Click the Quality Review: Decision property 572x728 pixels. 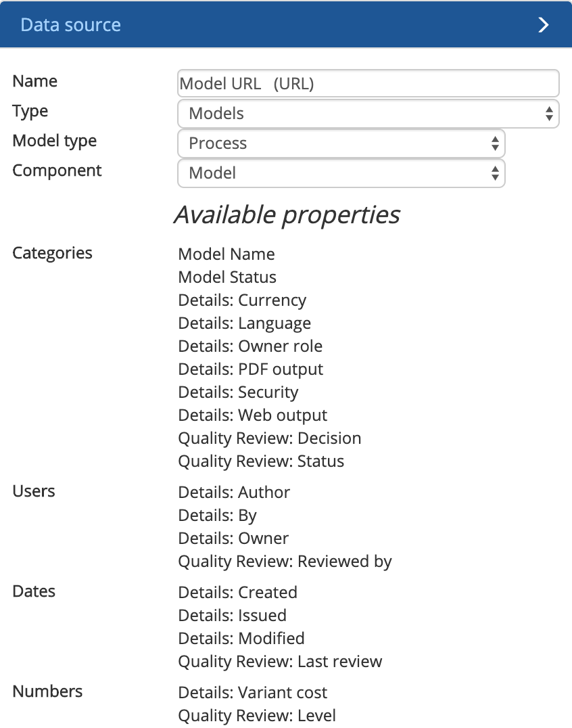pyautogui.click(x=270, y=438)
